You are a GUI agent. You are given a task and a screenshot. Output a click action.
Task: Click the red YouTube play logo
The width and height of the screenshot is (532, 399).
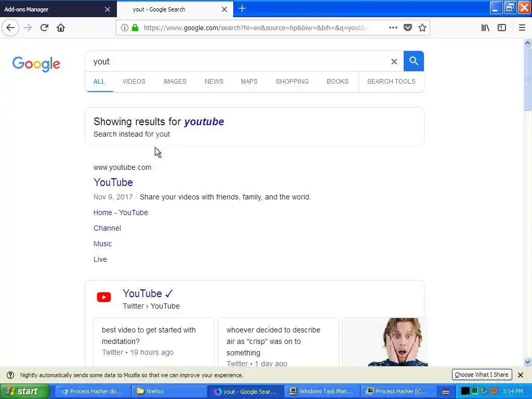(104, 297)
